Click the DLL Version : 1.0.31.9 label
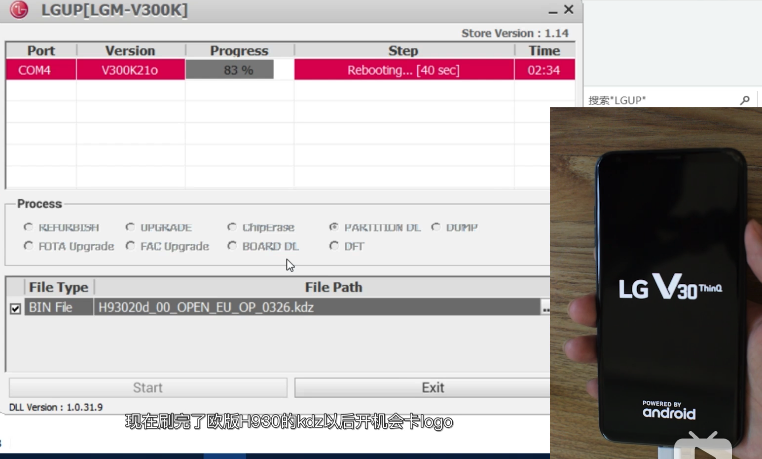 pyautogui.click(x=56, y=407)
